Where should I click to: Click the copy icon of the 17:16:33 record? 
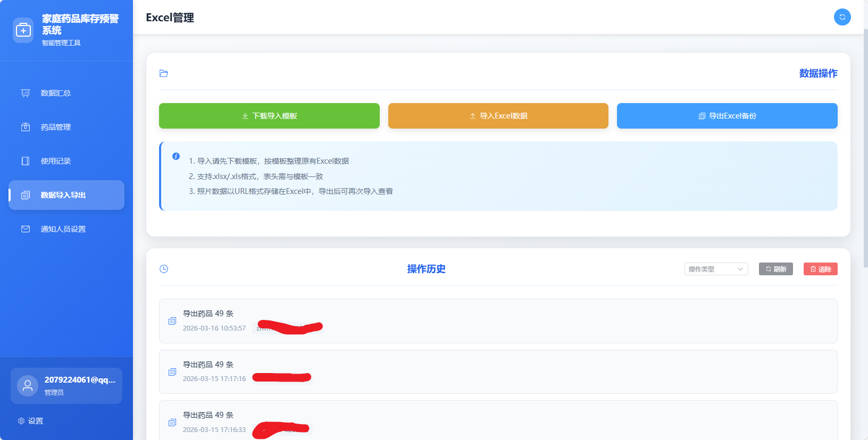point(172,422)
